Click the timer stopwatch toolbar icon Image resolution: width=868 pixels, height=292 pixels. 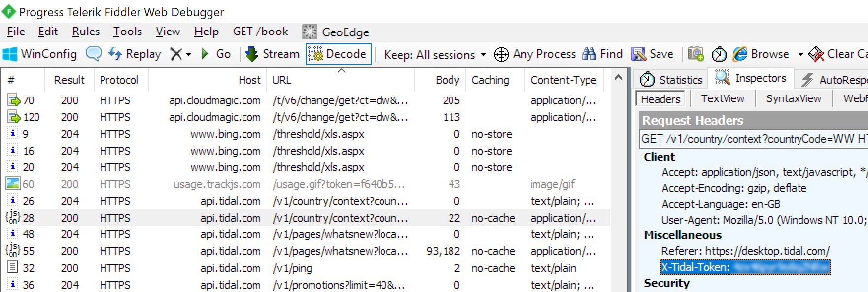click(719, 54)
